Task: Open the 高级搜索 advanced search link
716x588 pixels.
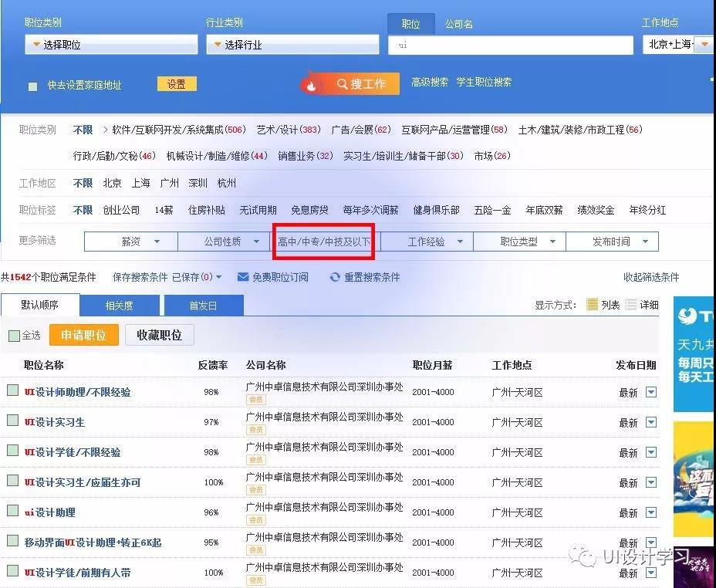Action: click(430, 82)
